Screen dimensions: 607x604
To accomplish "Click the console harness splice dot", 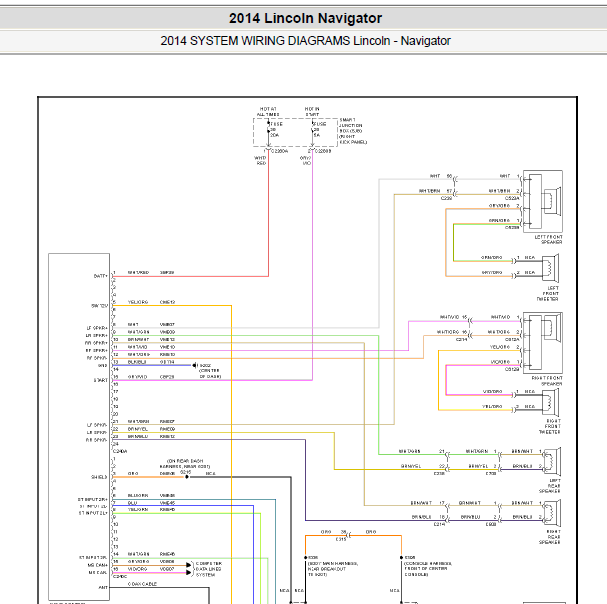I will pos(401,558).
